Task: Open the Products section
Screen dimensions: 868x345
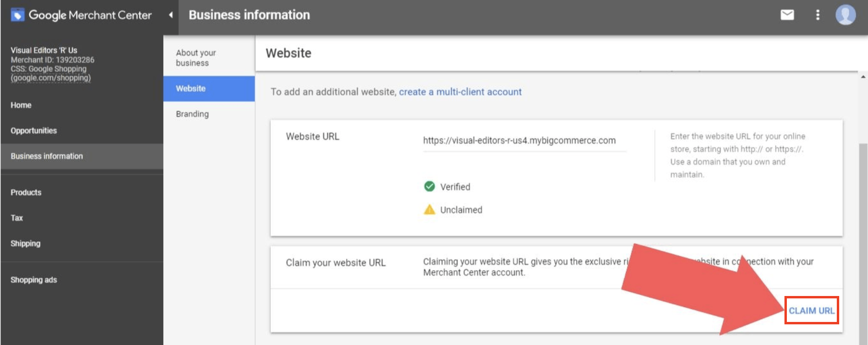Action: (26, 192)
